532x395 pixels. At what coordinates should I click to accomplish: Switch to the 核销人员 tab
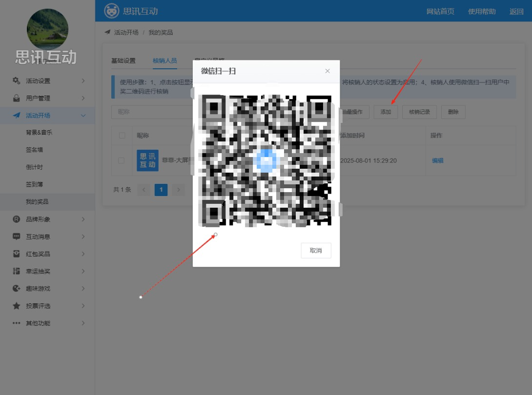[x=165, y=60]
